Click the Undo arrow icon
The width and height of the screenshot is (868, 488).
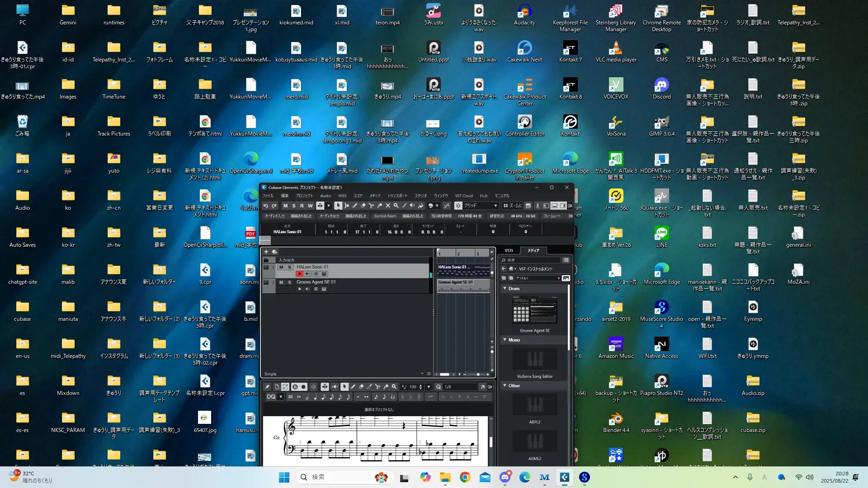click(x=266, y=206)
